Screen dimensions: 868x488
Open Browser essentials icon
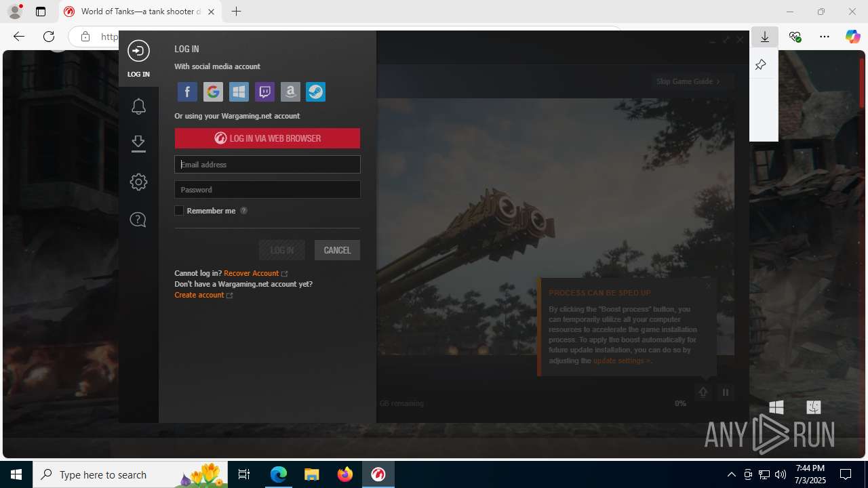[x=795, y=37]
